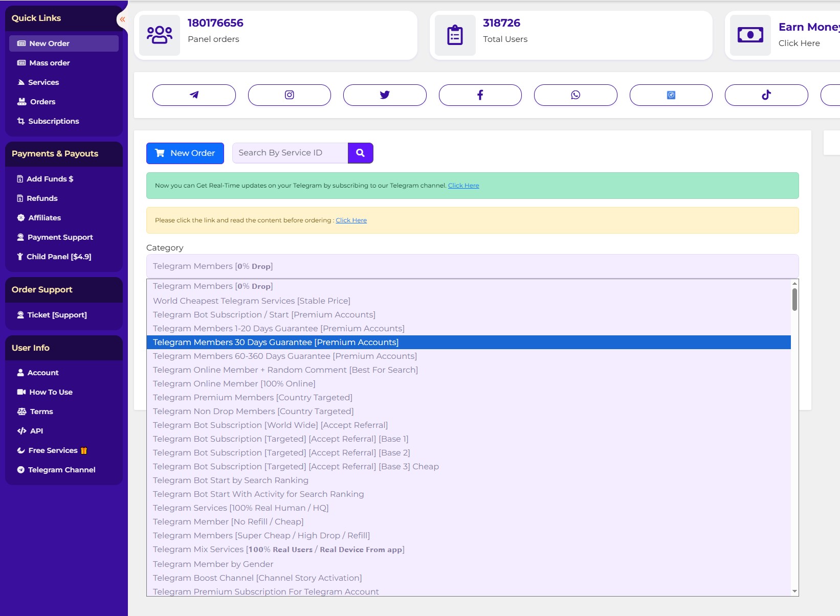Click the magnifier search icon button

coord(360,153)
